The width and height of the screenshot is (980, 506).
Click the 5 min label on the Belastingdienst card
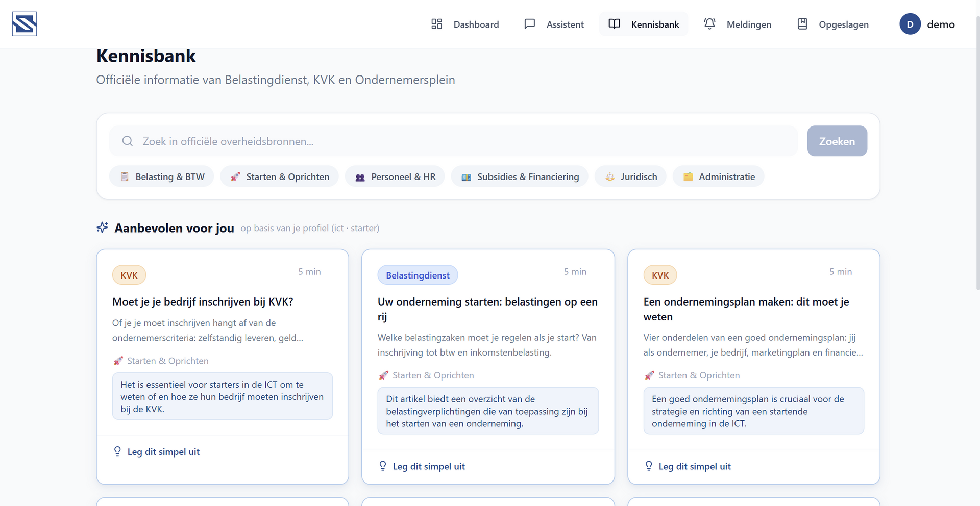pyautogui.click(x=575, y=272)
